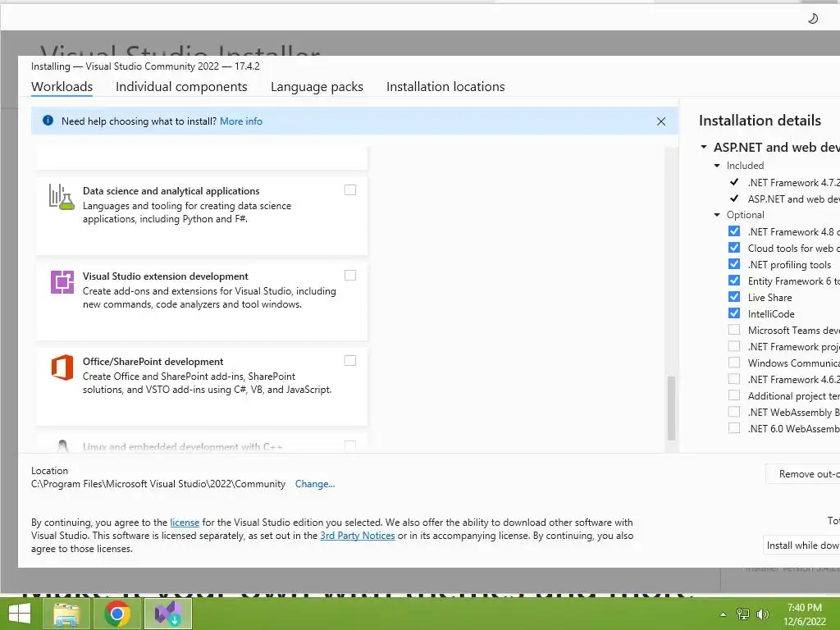Image resolution: width=840 pixels, height=630 pixels.
Task: Click the Installation details heading
Action: point(760,121)
